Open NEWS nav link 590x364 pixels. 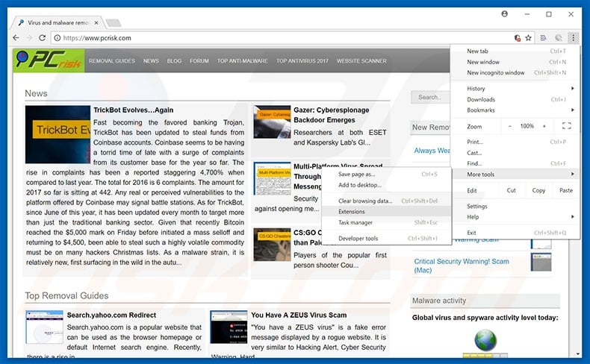point(151,61)
